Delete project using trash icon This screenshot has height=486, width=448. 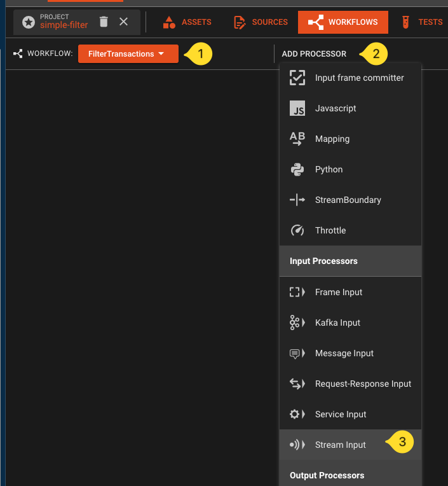tap(104, 22)
